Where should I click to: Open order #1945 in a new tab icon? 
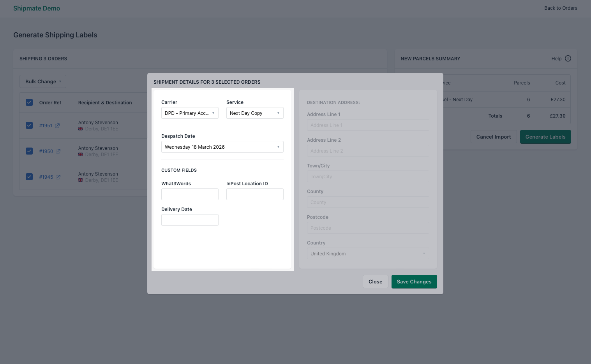coord(58,177)
